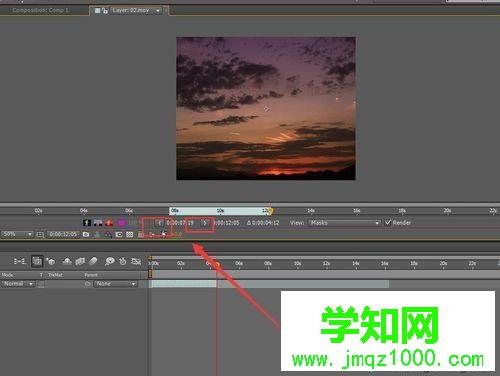Switch to the Composition: Comp 1 tab

tap(40, 10)
